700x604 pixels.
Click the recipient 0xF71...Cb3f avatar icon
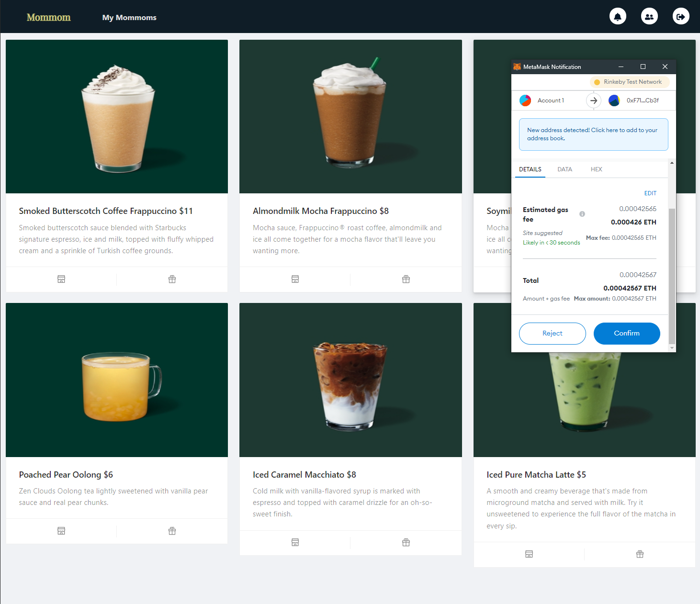click(x=614, y=101)
